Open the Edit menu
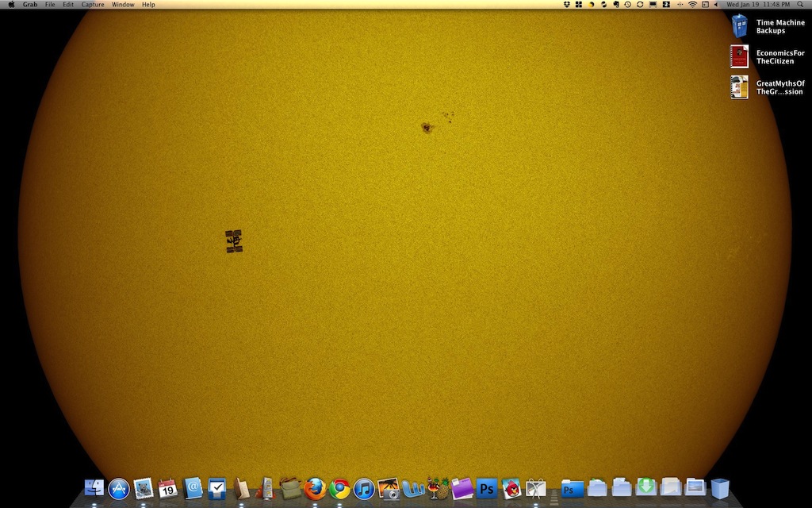The image size is (812, 508). 68,4
